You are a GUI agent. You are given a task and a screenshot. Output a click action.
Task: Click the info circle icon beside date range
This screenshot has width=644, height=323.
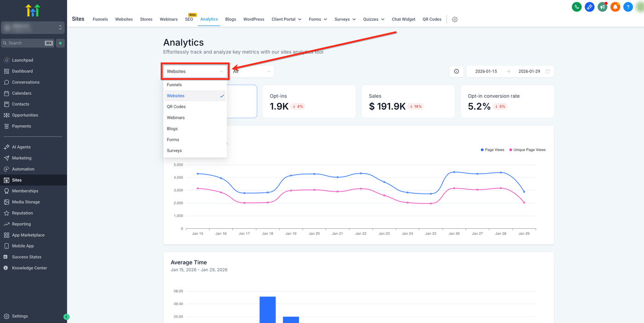point(456,71)
